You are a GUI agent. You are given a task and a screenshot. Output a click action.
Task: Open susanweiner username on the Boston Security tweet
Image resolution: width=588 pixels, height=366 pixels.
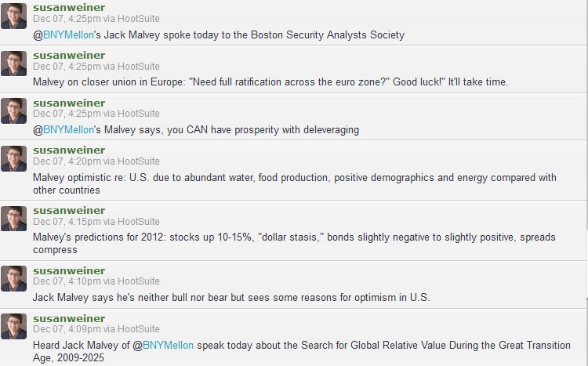(x=69, y=7)
